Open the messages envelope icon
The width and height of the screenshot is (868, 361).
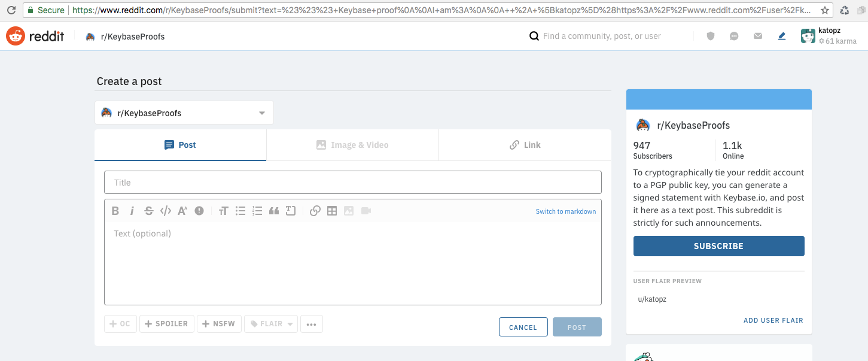[758, 36]
